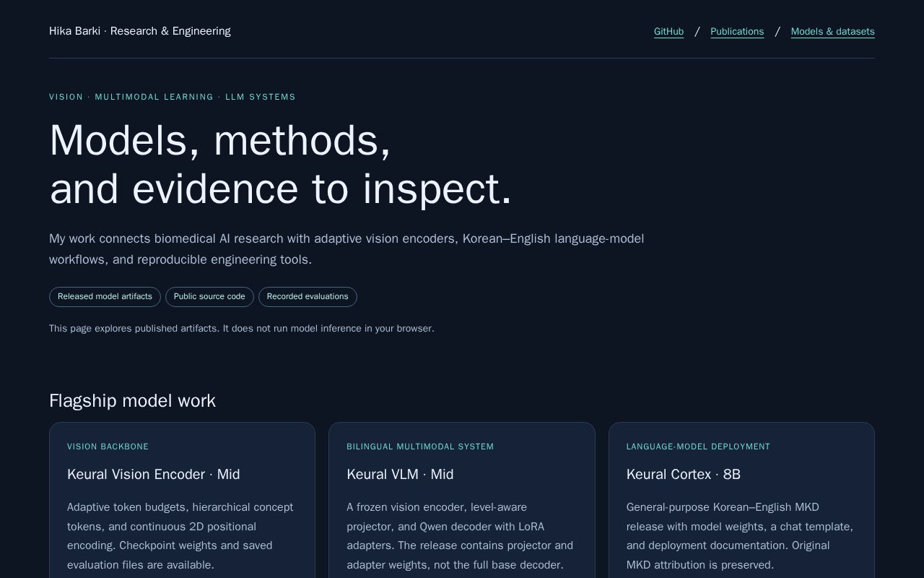Open the Models & datasets link

click(832, 32)
